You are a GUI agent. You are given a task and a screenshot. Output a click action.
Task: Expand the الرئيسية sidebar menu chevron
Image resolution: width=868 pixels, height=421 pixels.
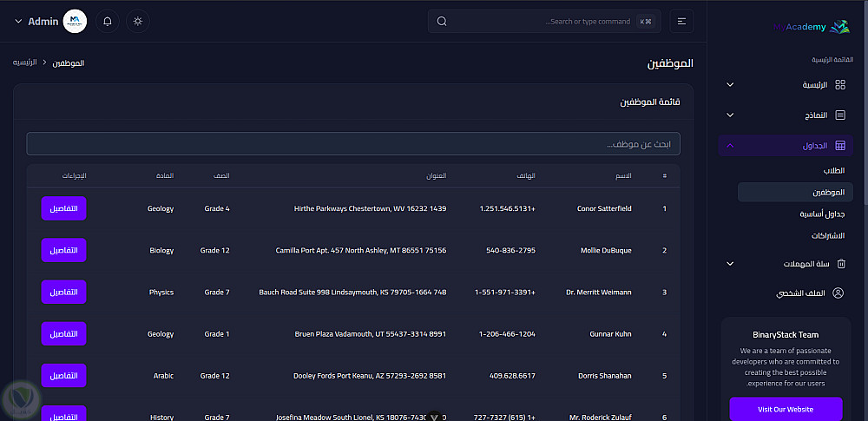point(730,85)
